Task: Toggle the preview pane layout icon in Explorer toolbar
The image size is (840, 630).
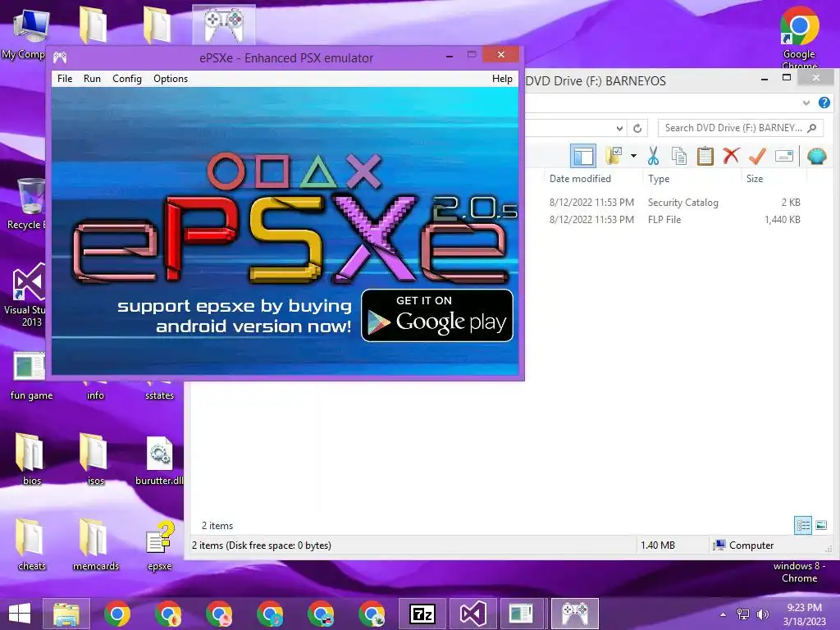Action: pyautogui.click(x=583, y=157)
